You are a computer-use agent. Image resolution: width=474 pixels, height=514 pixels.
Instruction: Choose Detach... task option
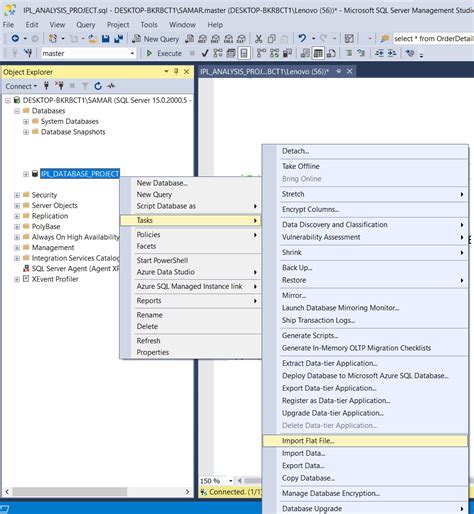pyautogui.click(x=365, y=151)
